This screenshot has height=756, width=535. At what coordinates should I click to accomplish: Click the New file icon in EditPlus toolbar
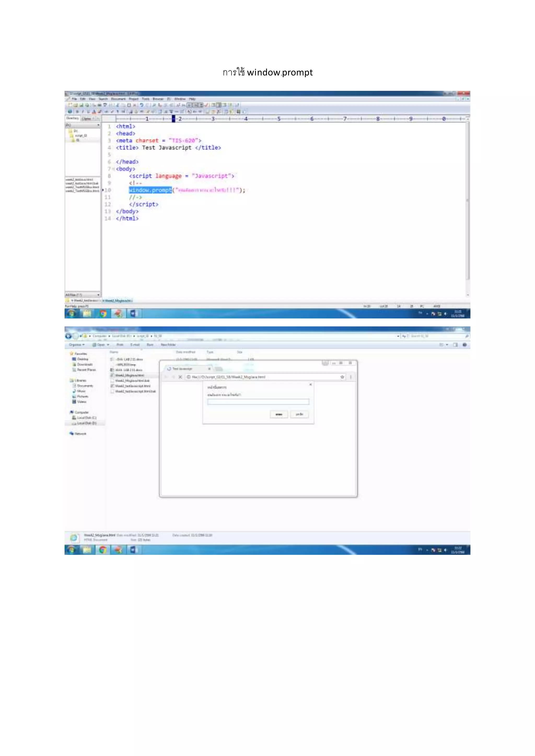(x=70, y=105)
